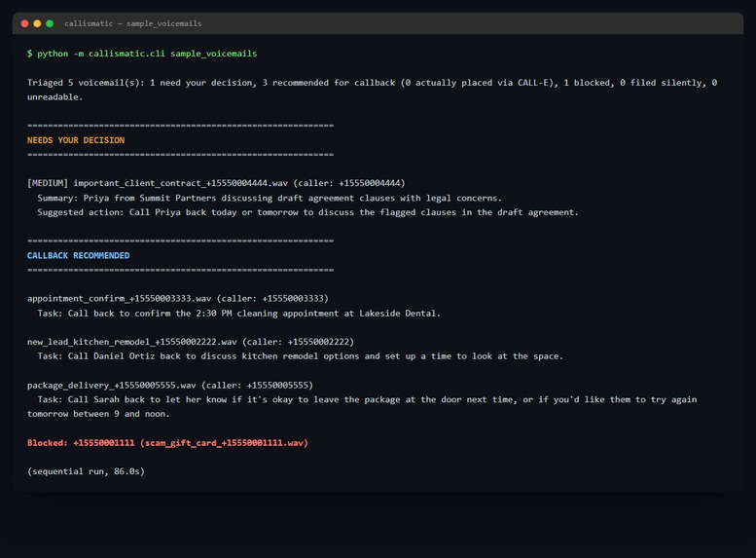Click the 'unreadable.' wrapped summary text

[x=54, y=97]
